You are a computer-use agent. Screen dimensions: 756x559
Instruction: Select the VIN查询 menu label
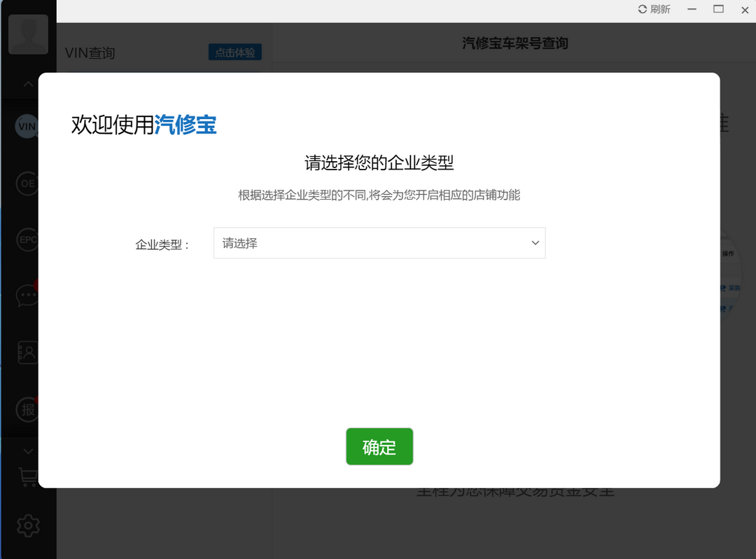click(90, 53)
